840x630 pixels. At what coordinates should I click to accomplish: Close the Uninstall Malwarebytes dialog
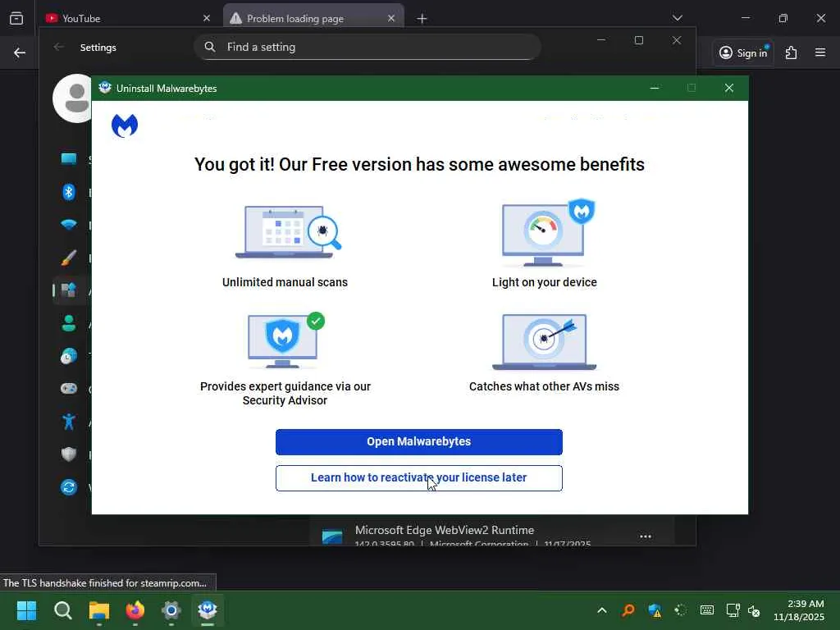(729, 88)
